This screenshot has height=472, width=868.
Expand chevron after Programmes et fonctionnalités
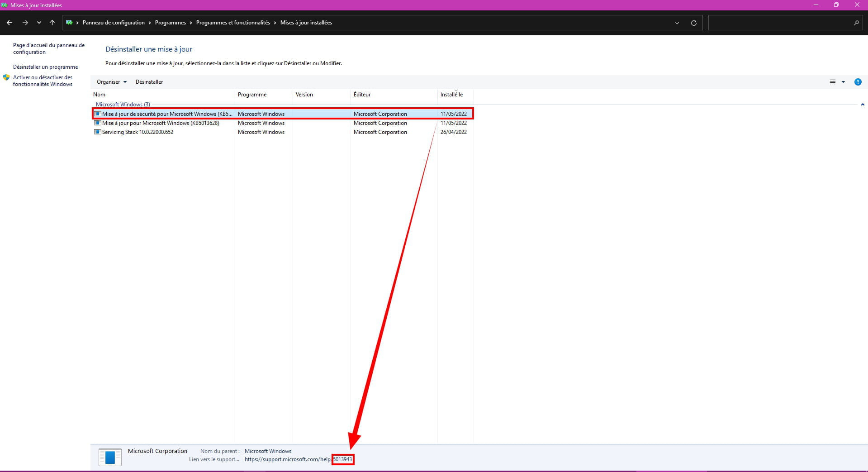[275, 23]
